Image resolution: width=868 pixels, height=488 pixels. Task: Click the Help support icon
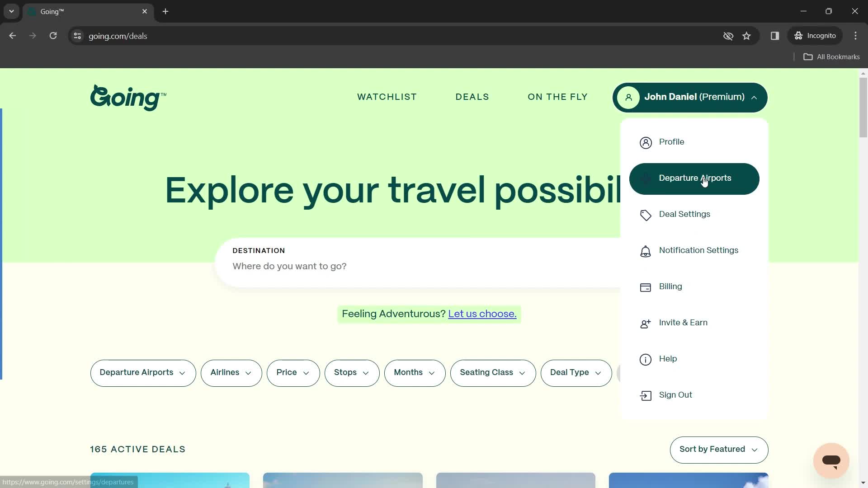(646, 359)
